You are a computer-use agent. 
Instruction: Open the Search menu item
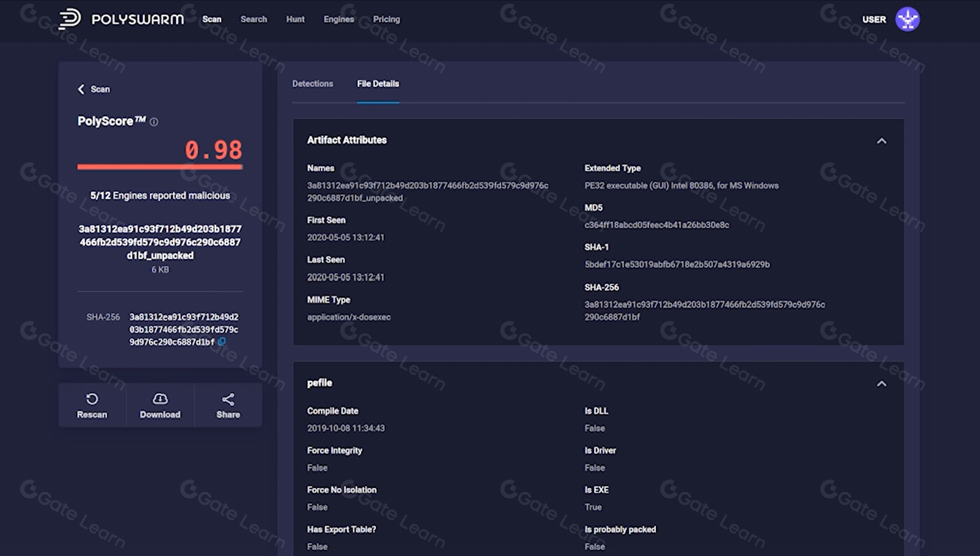coord(254,19)
